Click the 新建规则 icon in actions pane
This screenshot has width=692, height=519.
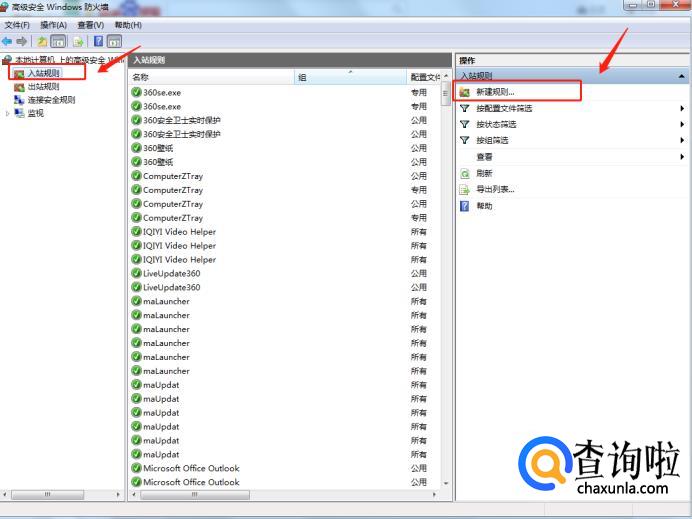tap(465, 92)
